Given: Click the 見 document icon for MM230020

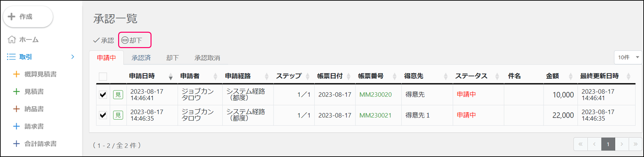Looking at the screenshot, I should tap(118, 95).
